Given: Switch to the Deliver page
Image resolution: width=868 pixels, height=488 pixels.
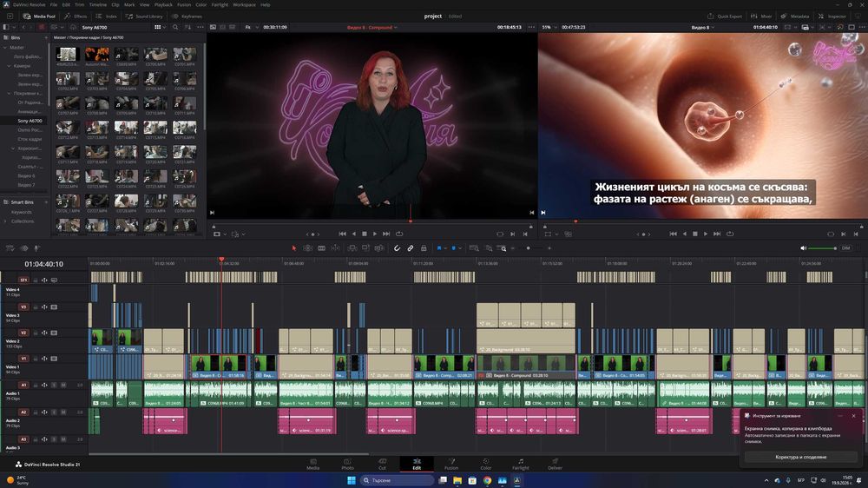Looking at the screenshot, I should click(555, 465).
